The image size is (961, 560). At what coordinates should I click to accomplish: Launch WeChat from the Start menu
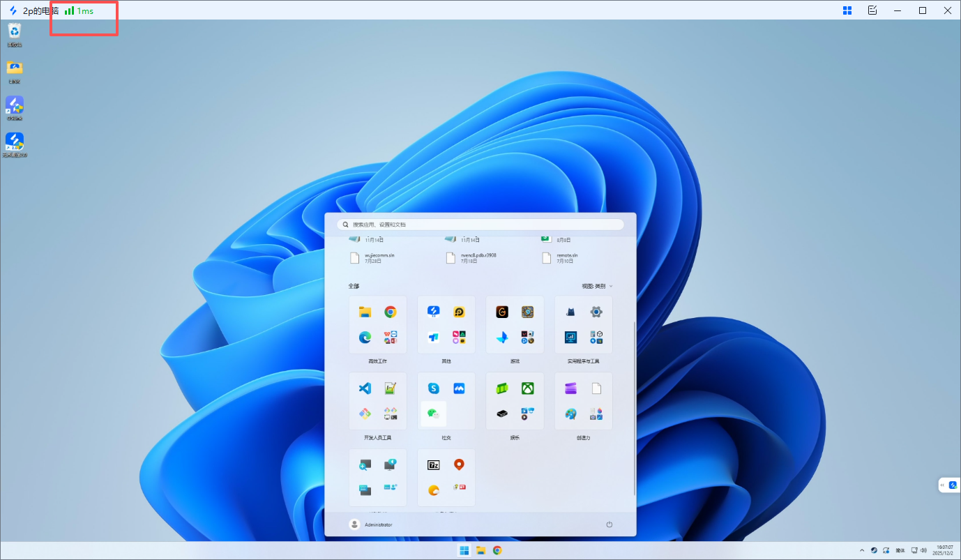coord(434,414)
